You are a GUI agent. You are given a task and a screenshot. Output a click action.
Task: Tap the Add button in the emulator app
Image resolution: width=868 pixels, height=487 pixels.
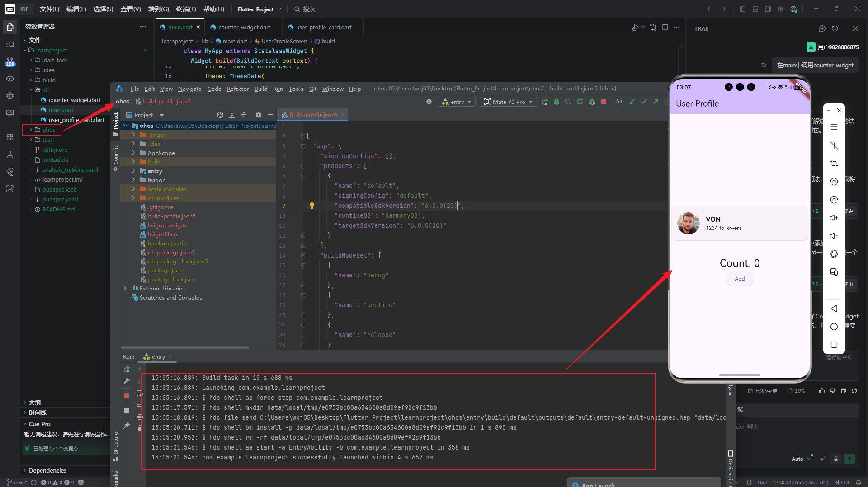click(740, 279)
